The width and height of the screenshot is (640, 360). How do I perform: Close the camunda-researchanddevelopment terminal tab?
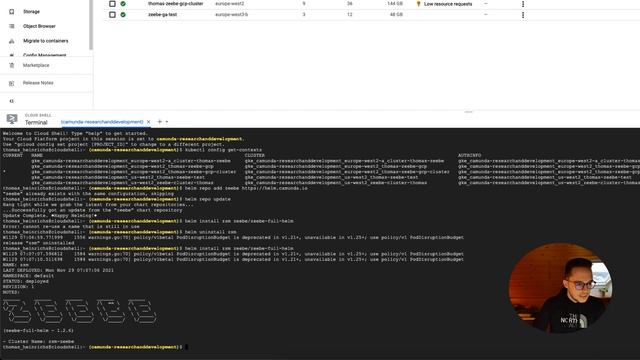[149, 122]
